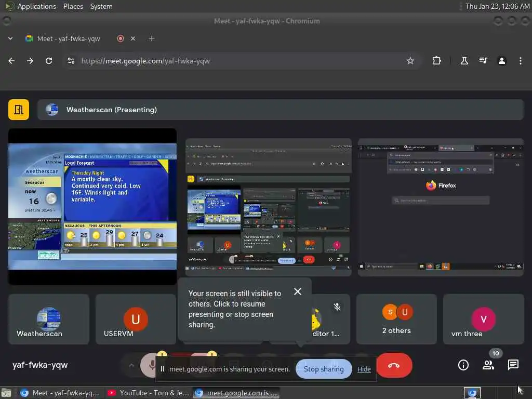The height and width of the screenshot is (399, 532).
Task: Open chat with everyone icon
Action: (x=513, y=365)
